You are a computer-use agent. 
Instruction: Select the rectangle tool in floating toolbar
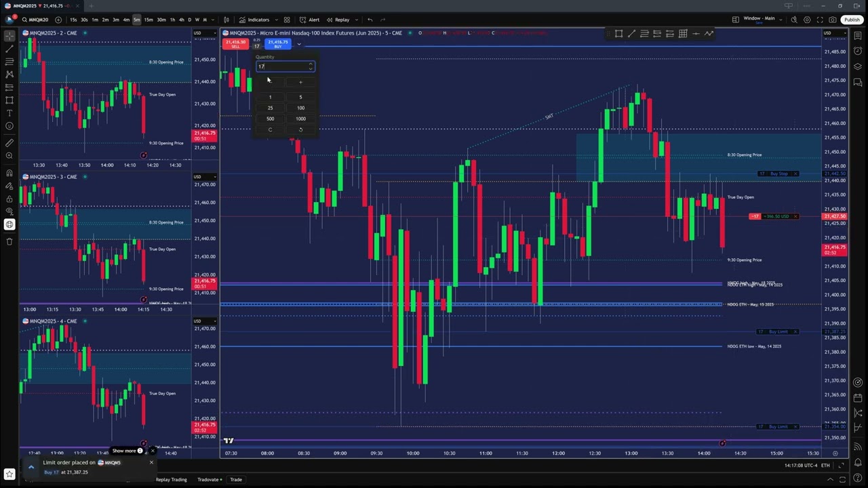click(618, 34)
